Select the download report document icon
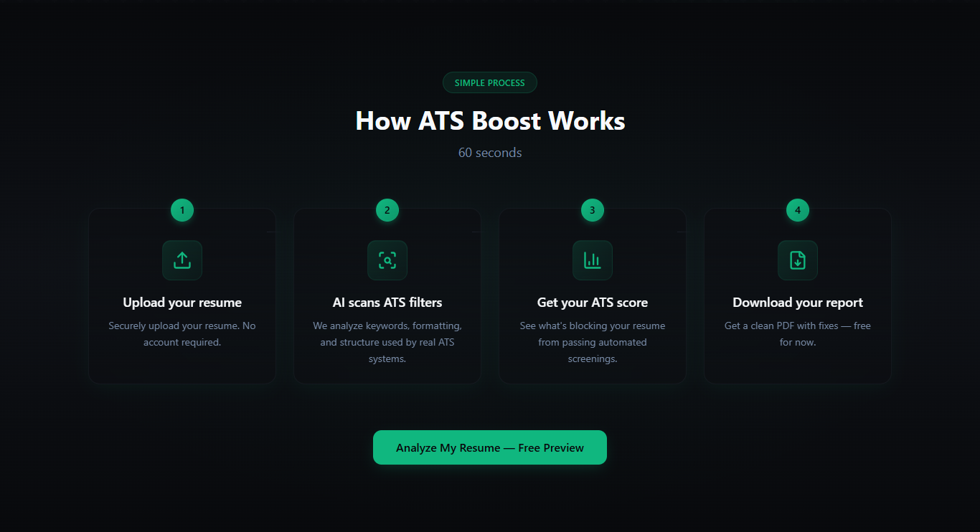Screen dimensions: 980x532 [x=797, y=260]
